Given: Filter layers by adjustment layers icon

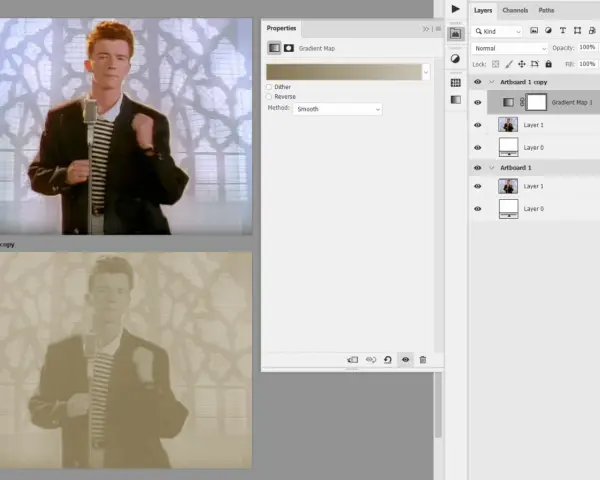Looking at the screenshot, I should point(548,31).
